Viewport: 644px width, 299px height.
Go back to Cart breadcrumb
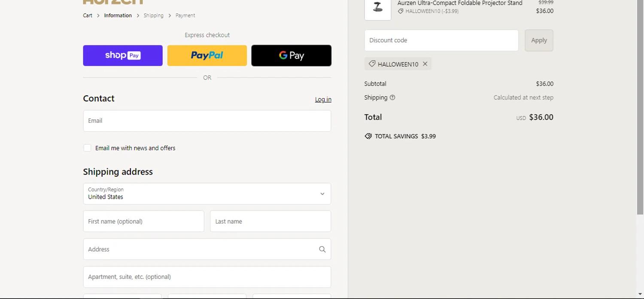[88, 15]
